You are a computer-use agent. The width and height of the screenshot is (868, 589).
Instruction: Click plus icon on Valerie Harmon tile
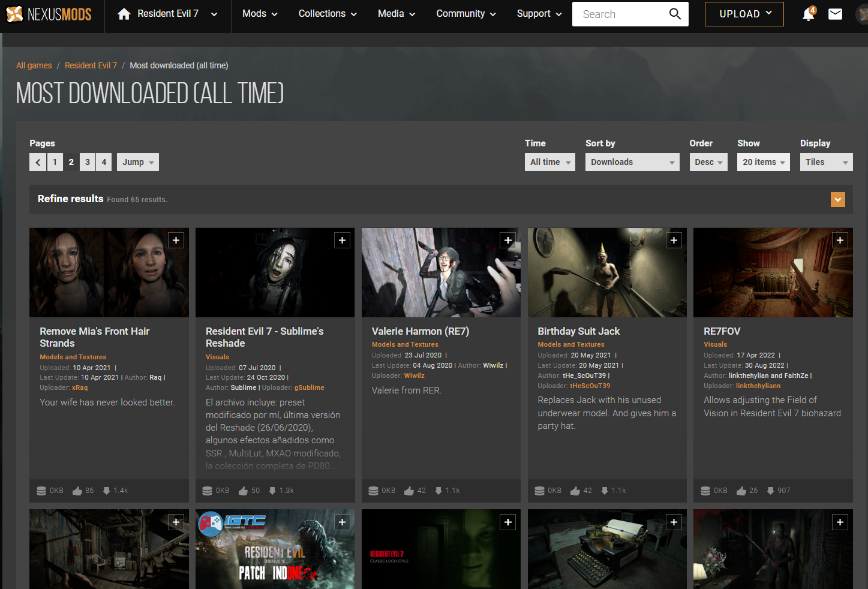508,241
